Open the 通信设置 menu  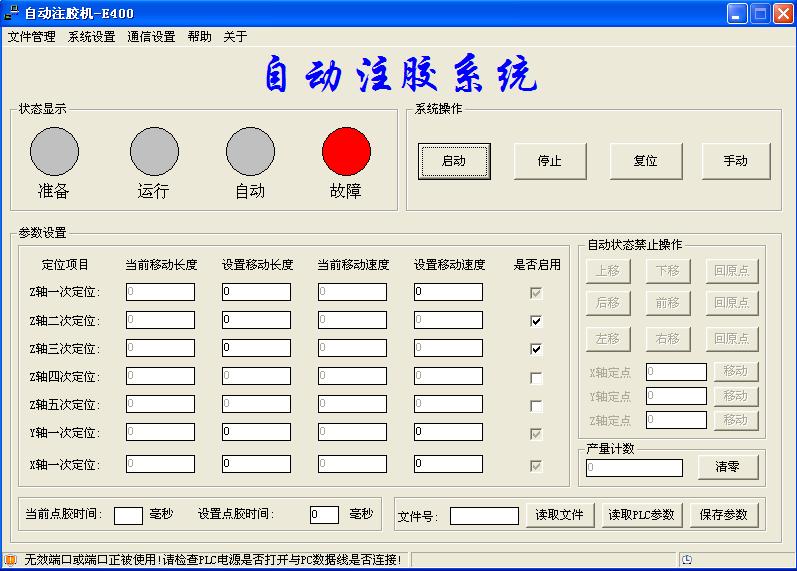(x=151, y=37)
